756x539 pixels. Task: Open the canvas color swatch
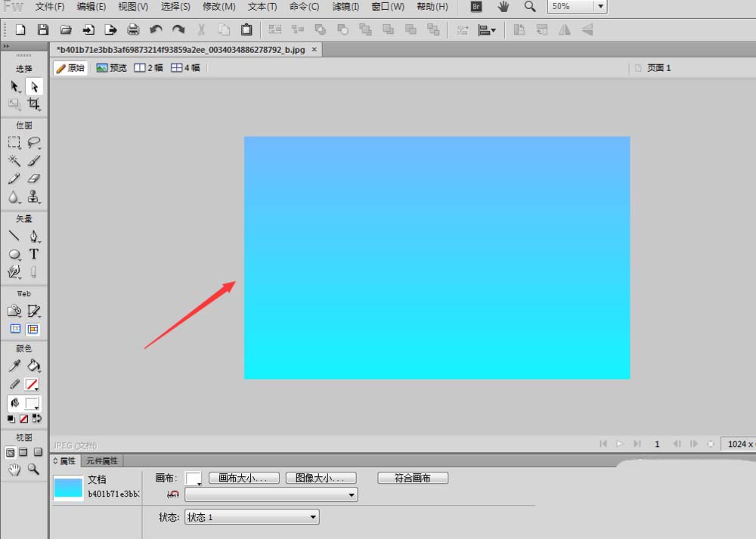pyautogui.click(x=194, y=479)
